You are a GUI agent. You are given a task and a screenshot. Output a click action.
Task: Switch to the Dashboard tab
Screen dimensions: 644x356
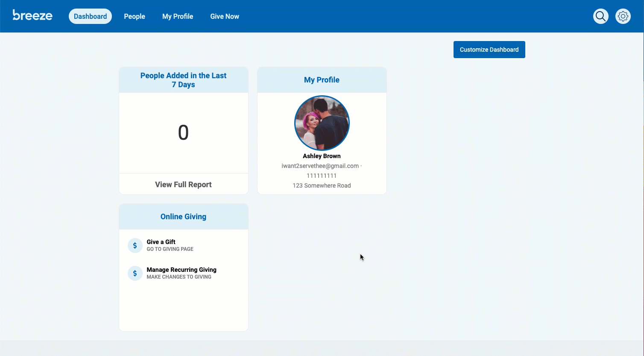(x=90, y=16)
